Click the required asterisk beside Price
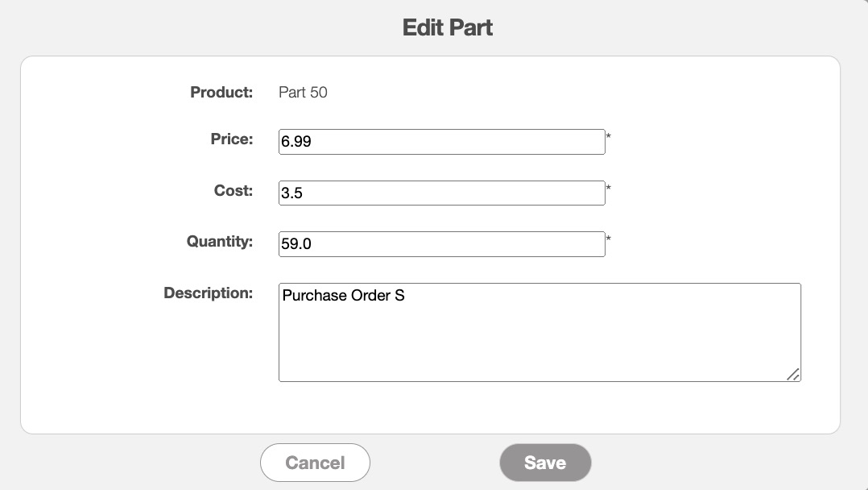868x490 pixels. (x=609, y=137)
